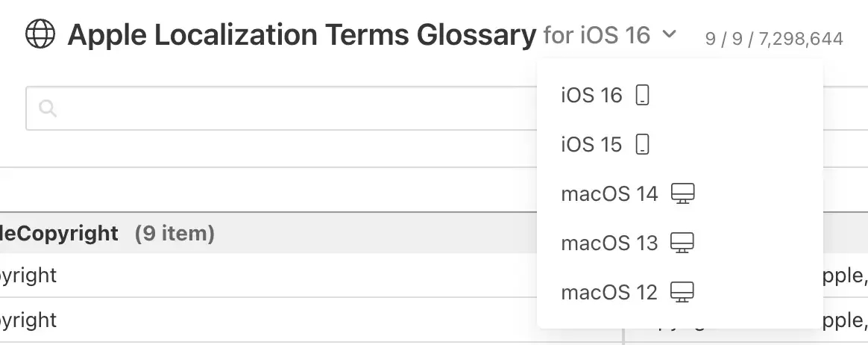
Task: Select iOS 16 from the version menu
Action: (x=591, y=96)
